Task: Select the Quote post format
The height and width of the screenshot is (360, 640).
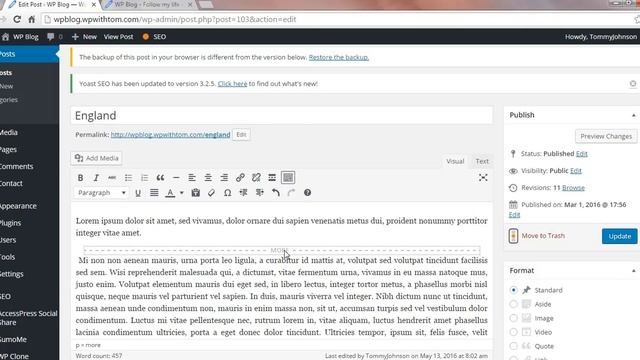Action: [513, 346]
